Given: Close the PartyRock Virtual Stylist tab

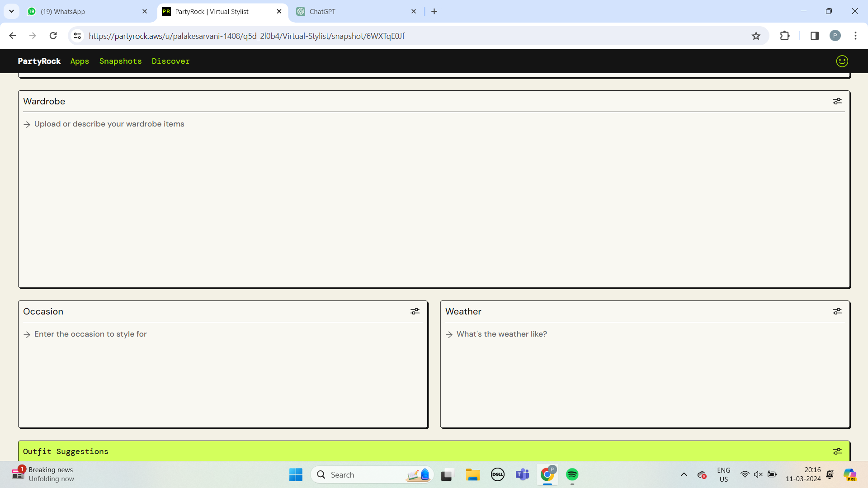Looking at the screenshot, I should (x=279, y=11).
